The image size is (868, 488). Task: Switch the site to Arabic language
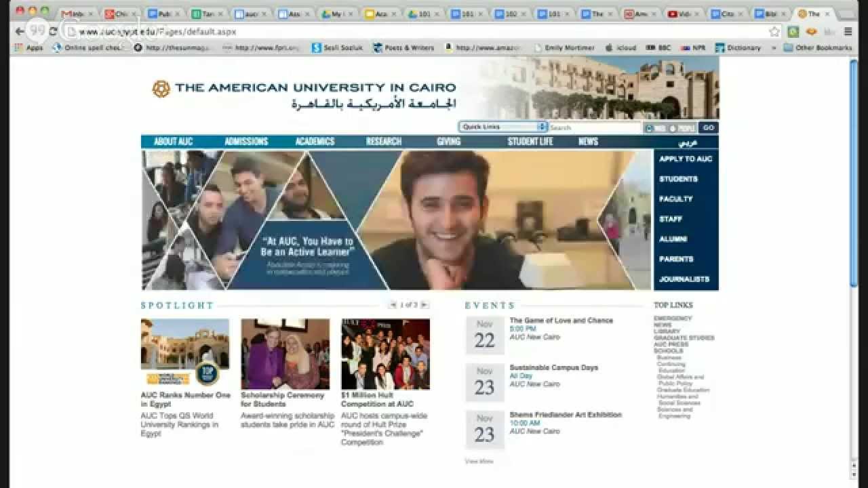click(x=688, y=143)
